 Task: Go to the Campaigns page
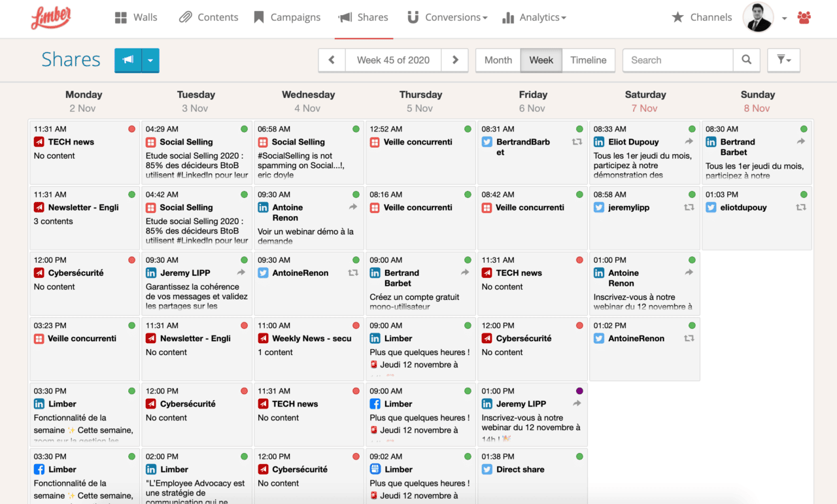[287, 18]
